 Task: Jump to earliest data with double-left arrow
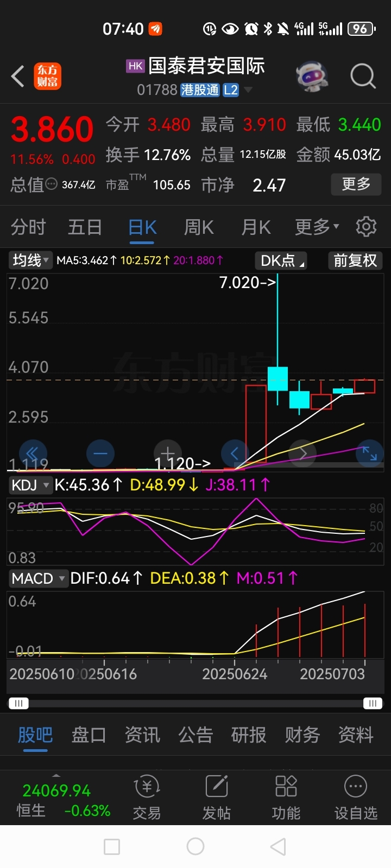click(33, 453)
